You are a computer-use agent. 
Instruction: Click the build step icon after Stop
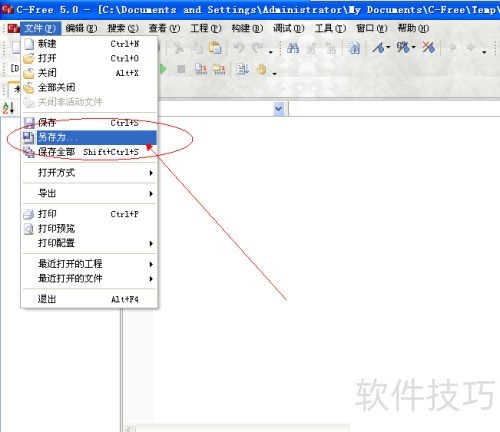click(x=201, y=69)
